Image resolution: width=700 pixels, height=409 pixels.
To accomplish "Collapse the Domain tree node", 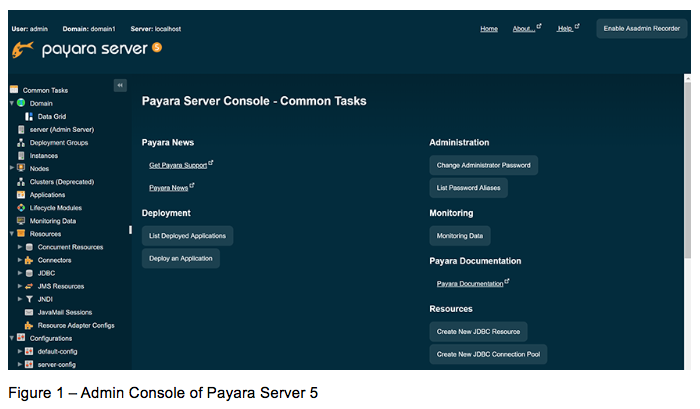I will [11, 103].
